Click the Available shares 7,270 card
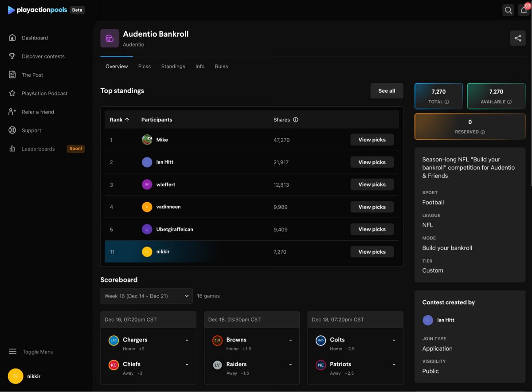 [496, 96]
